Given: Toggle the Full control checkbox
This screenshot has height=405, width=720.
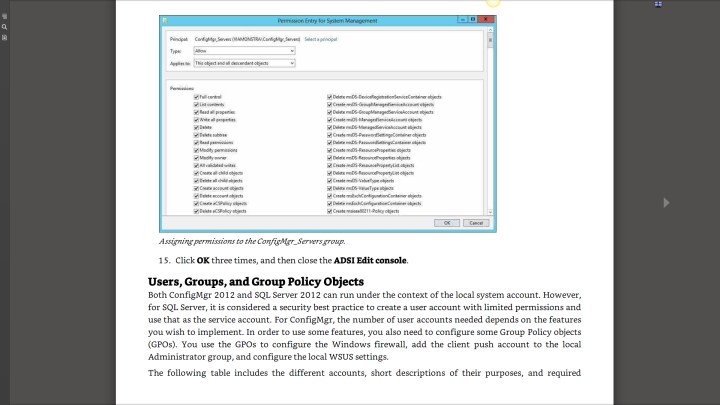Looking at the screenshot, I should point(195,97).
